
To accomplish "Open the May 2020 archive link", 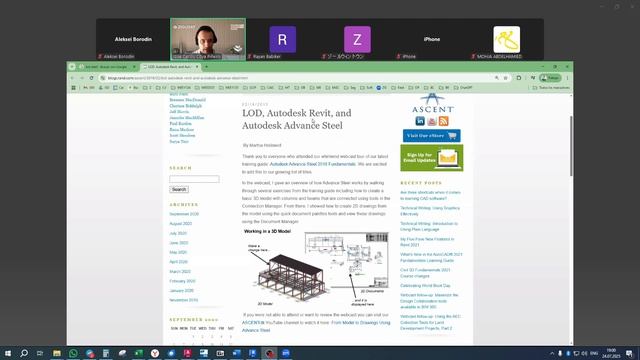I will (x=178, y=252).
